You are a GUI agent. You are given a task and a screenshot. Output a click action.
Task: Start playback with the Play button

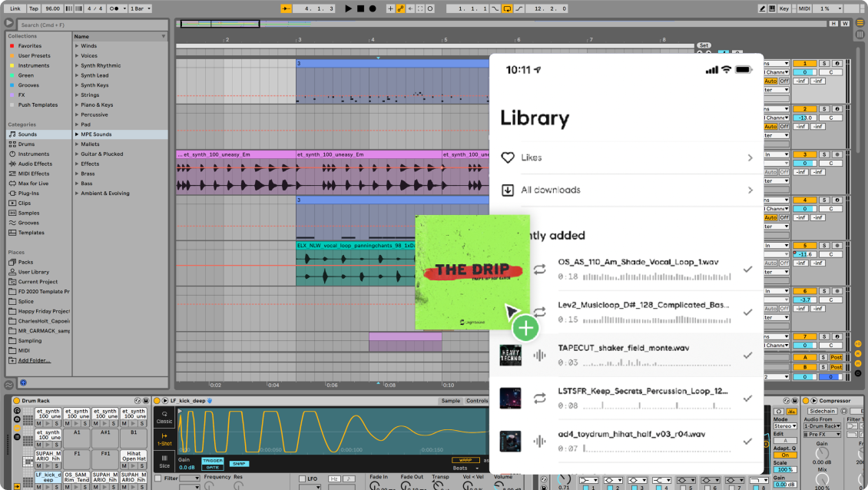tap(348, 8)
